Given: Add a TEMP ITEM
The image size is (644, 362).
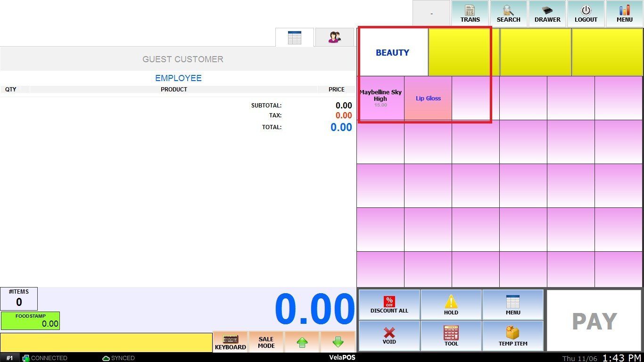Looking at the screenshot, I should [x=512, y=336].
